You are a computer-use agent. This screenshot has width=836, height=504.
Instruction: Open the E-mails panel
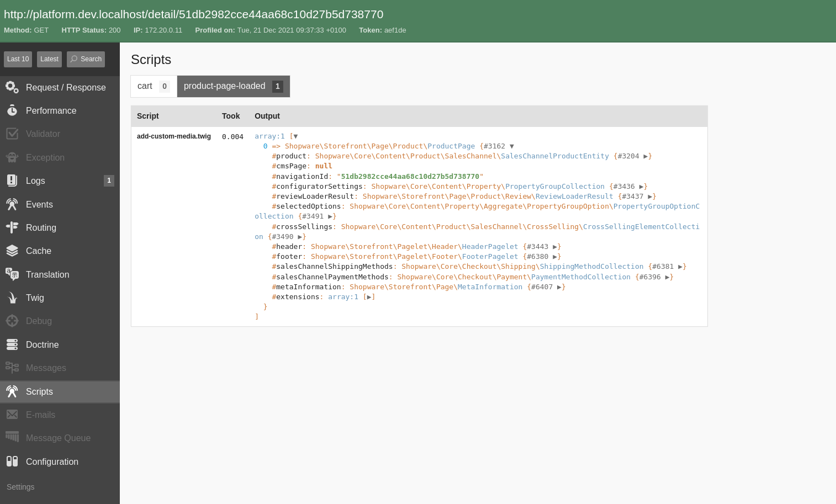[x=41, y=415]
